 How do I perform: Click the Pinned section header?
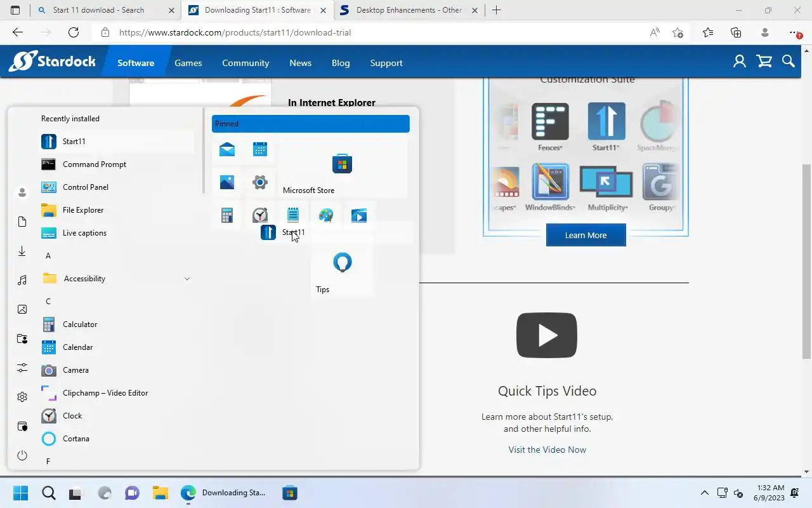[311, 124]
